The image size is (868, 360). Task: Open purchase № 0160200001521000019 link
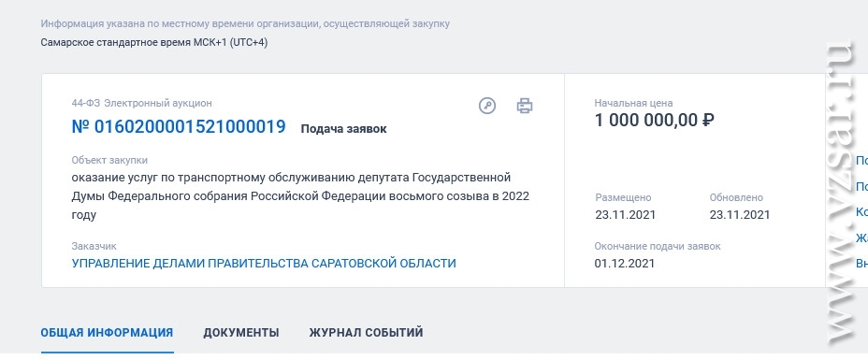coord(179,126)
